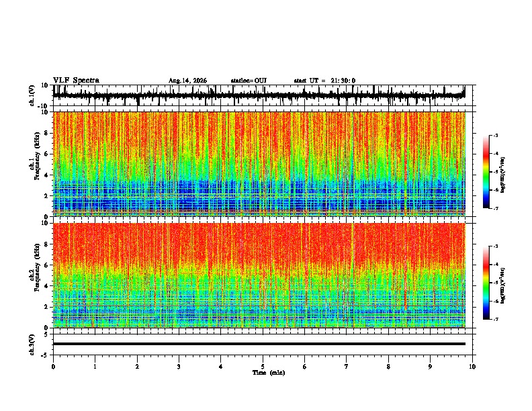Click the ch.3 flat black trace line

[x=259, y=344]
